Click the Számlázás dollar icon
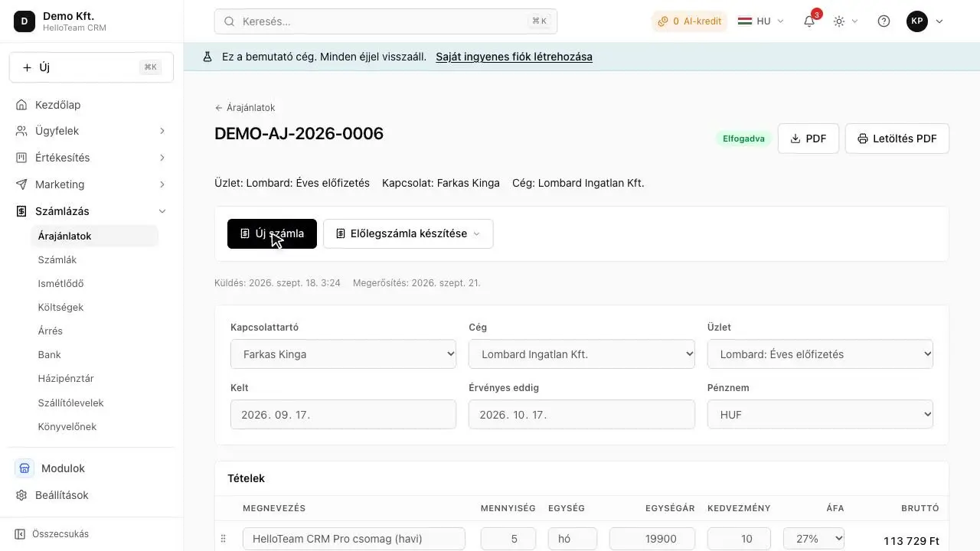This screenshot has width=980, height=551. pyautogui.click(x=21, y=211)
